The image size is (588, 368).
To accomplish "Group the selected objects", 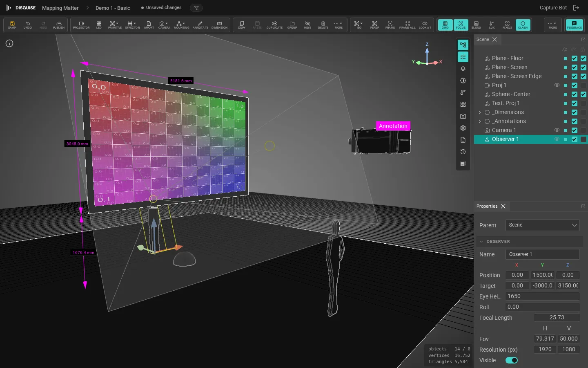I will [x=292, y=25].
